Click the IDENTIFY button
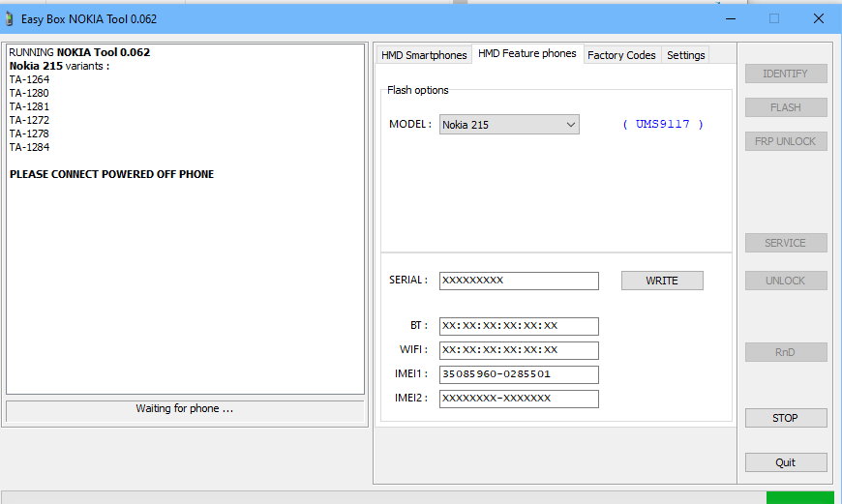This screenshot has height=504, width=842. point(786,74)
